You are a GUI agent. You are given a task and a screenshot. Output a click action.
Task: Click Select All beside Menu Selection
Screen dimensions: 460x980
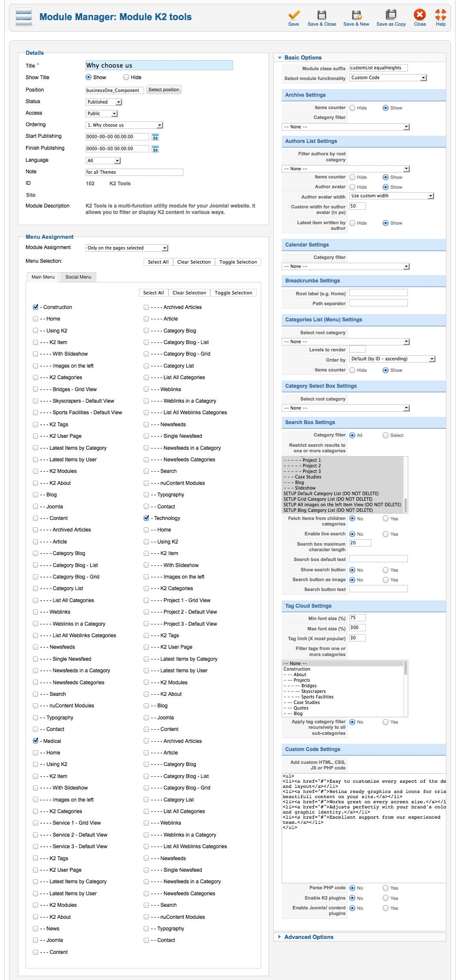pos(158,262)
